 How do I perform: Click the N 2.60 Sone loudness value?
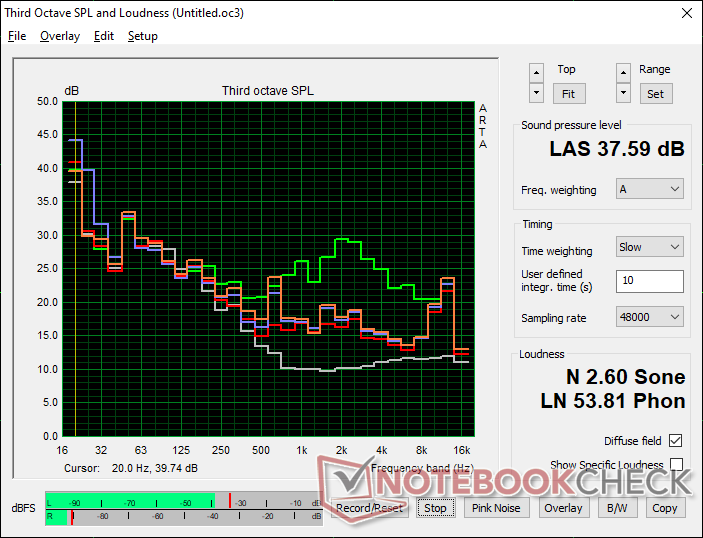pos(625,377)
